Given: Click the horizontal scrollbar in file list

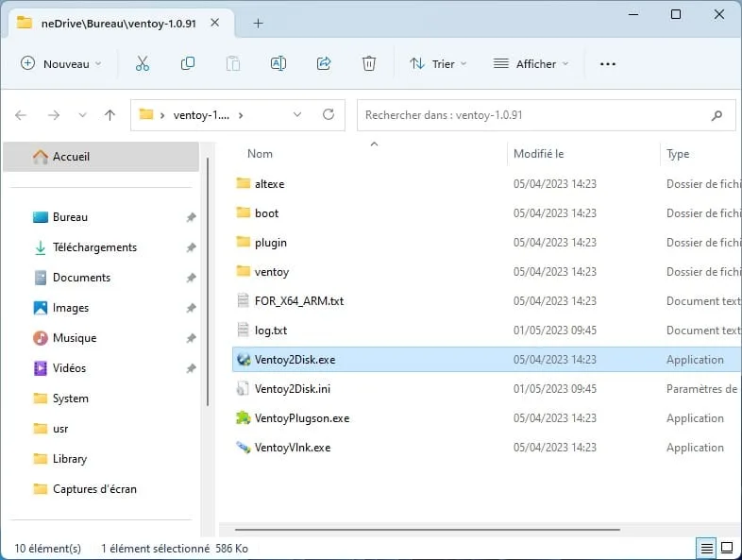Looking at the screenshot, I should pos(428,530).
